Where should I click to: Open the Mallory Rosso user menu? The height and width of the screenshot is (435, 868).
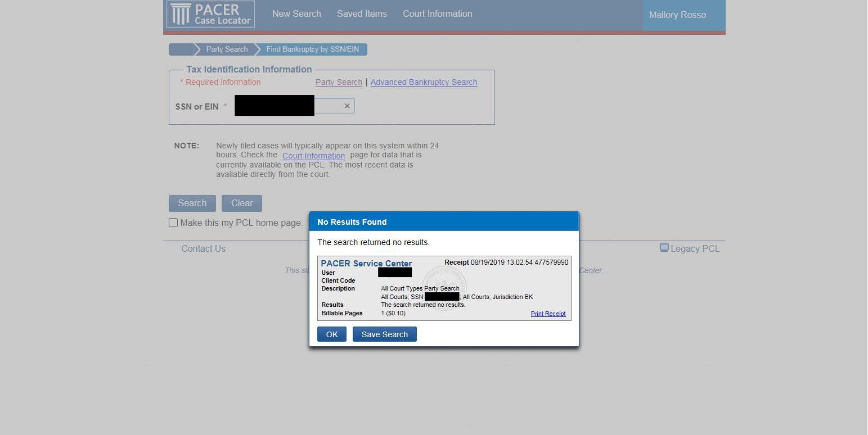pos(677,15)
